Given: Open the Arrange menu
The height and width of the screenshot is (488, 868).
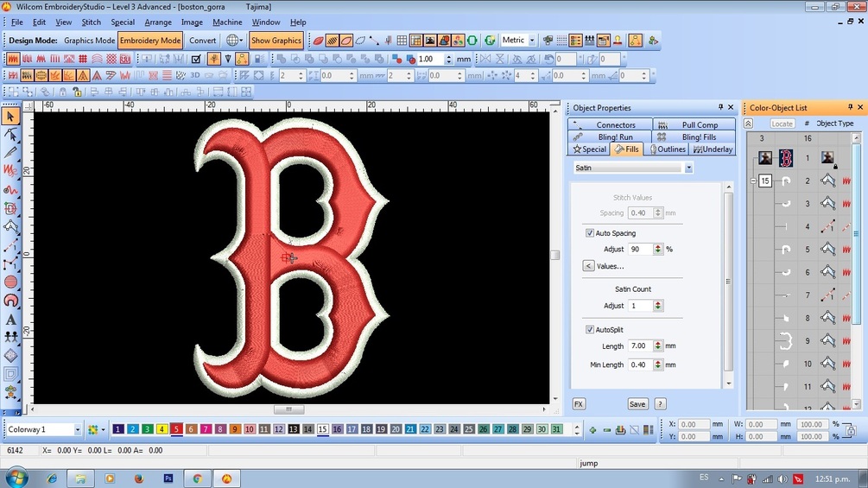Looking at the screenshot, I should (158, 22).
